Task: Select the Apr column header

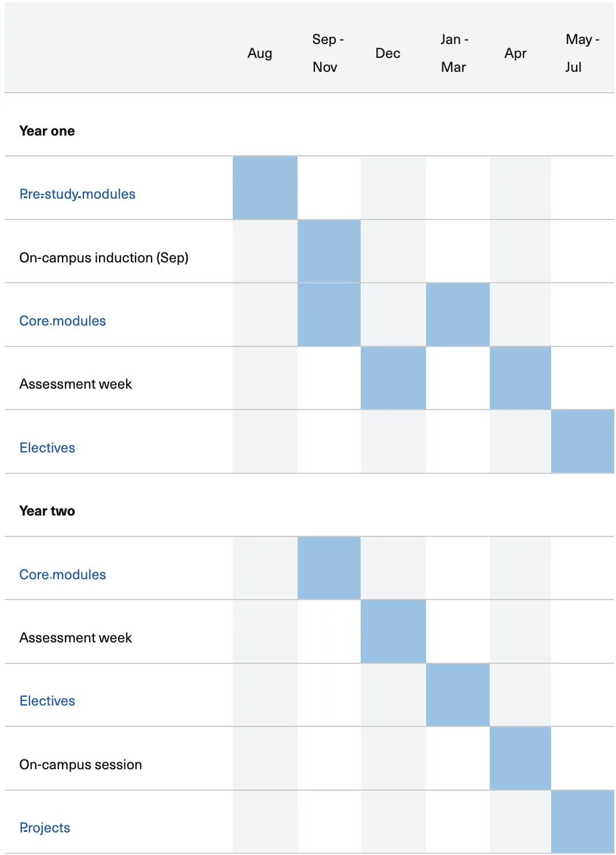Action: pos(515,53)
